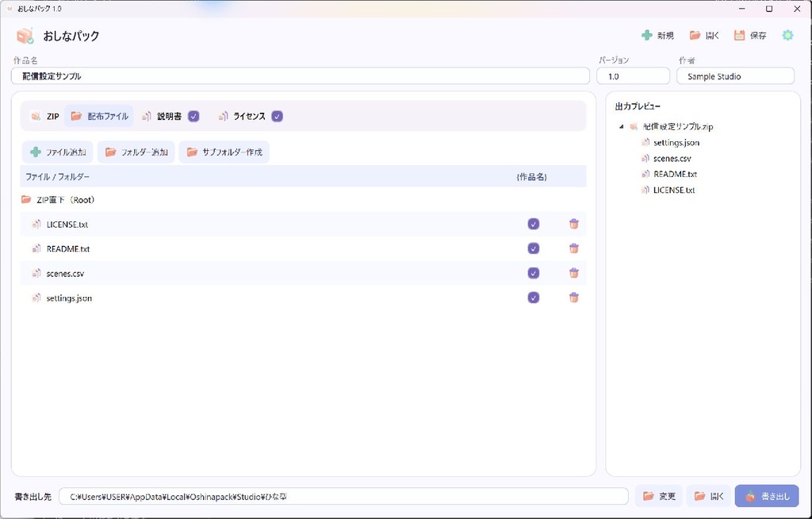Select the ZIP直下 (Root) folder row
The height and width of the screenshot is (519, 812).
click(x=303, y=200)
